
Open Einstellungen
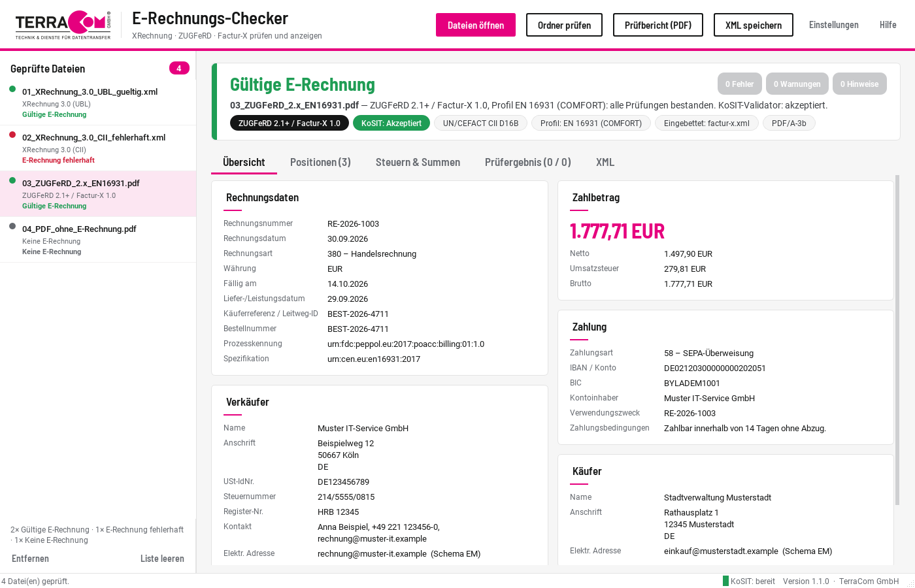click(x=834, y=25)
